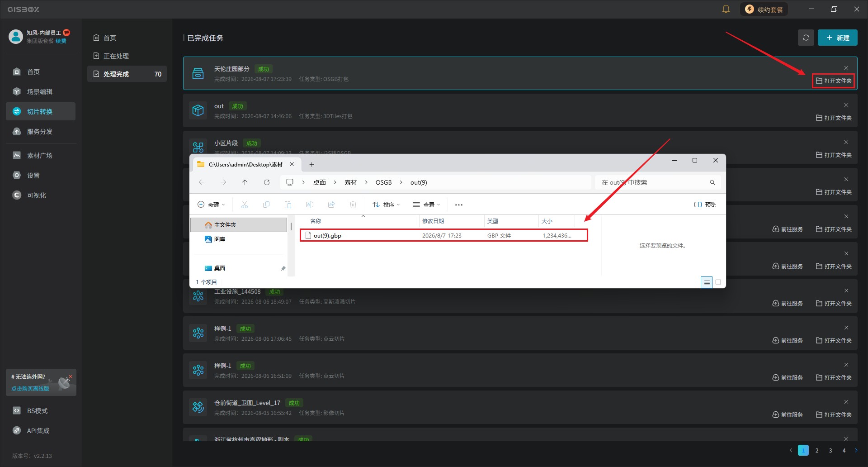Click the point cloud icon of 样例-1 17:06:45

[198, 333]
